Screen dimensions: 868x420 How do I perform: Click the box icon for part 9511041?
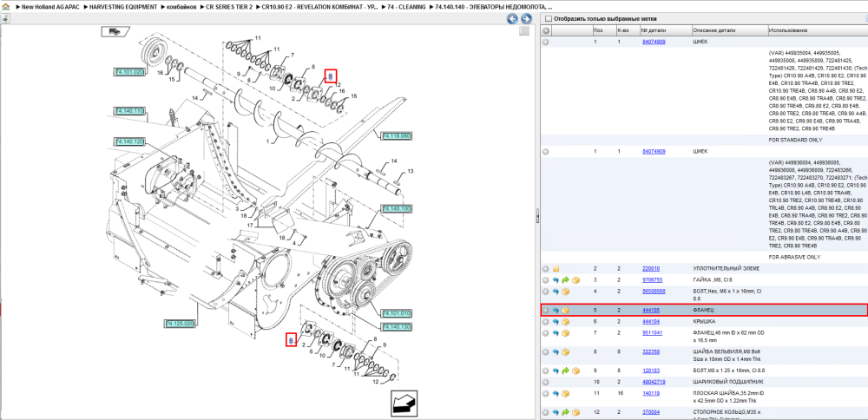(566, 333)
